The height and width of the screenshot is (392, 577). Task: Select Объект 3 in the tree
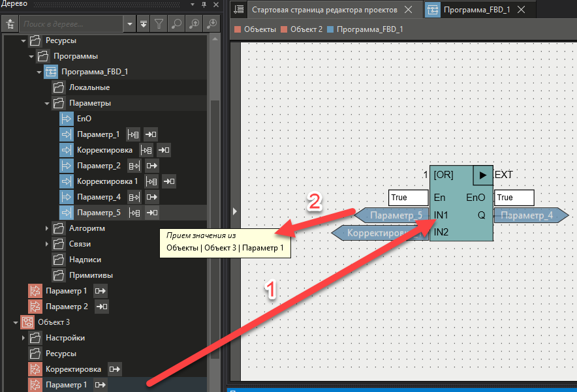(54, 322)
